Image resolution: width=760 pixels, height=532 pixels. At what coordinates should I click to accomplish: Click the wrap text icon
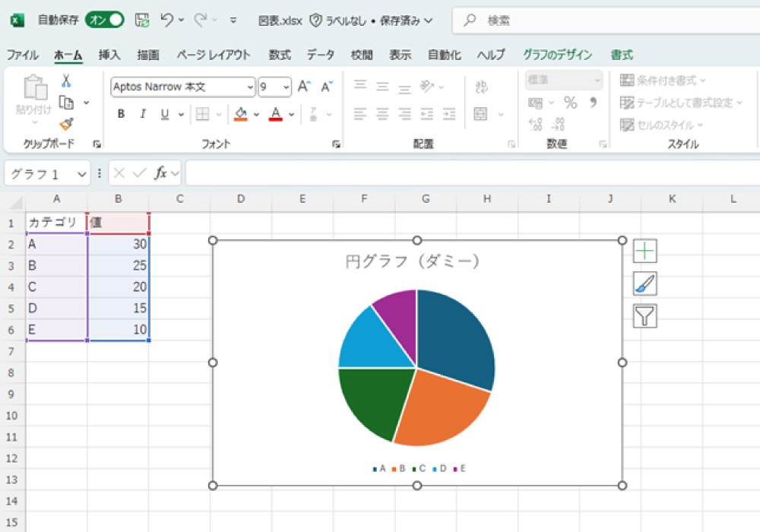481,87
